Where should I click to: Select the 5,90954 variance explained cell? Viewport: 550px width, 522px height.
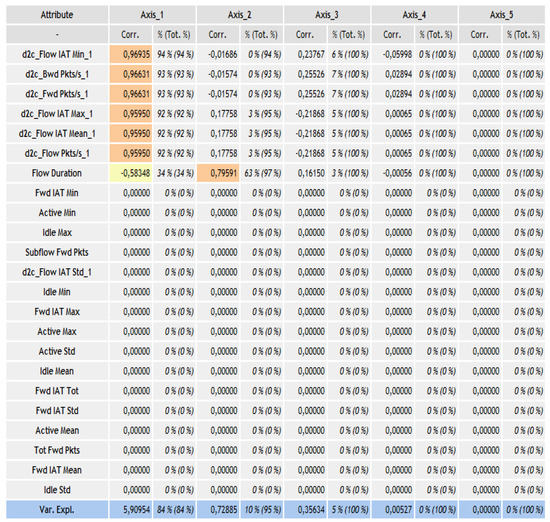[131, 509]
